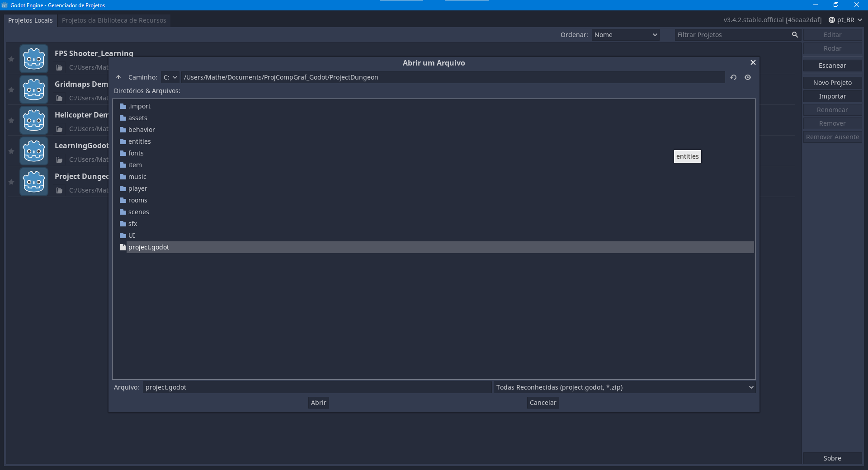Select the Project Dungeon Godot icon
The image size is (868, 470).
coord(34,182)
